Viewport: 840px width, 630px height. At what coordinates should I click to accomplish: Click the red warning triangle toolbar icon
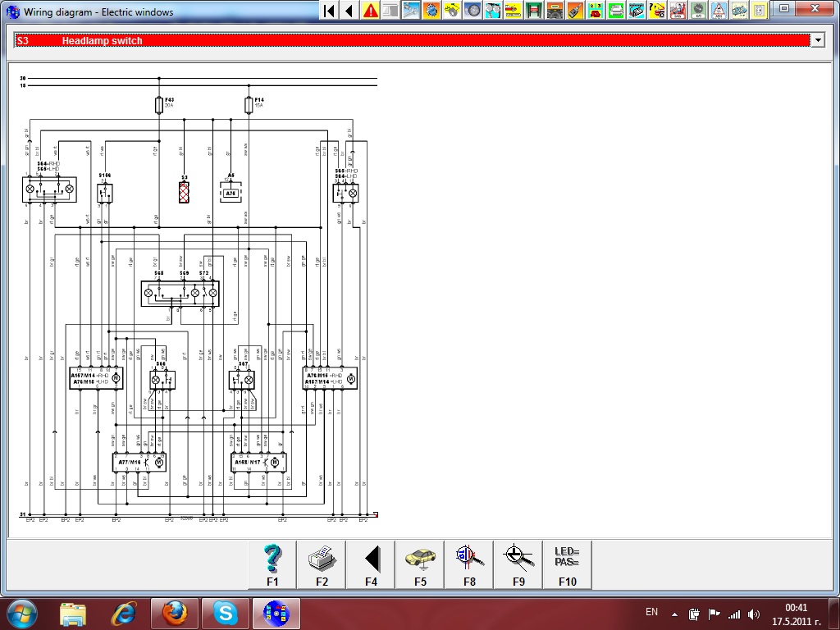pos(371,11)
